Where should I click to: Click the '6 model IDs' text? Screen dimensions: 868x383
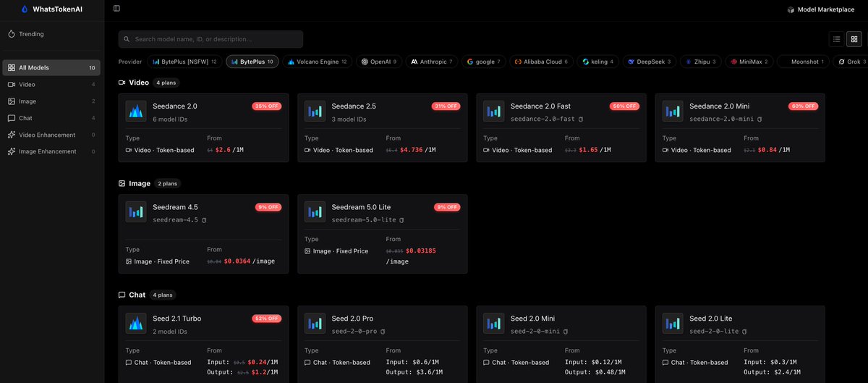[x=170, y=119]
